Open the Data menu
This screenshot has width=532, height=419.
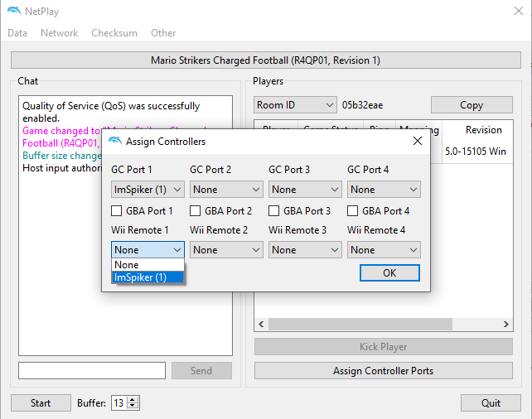click(17, 33)
